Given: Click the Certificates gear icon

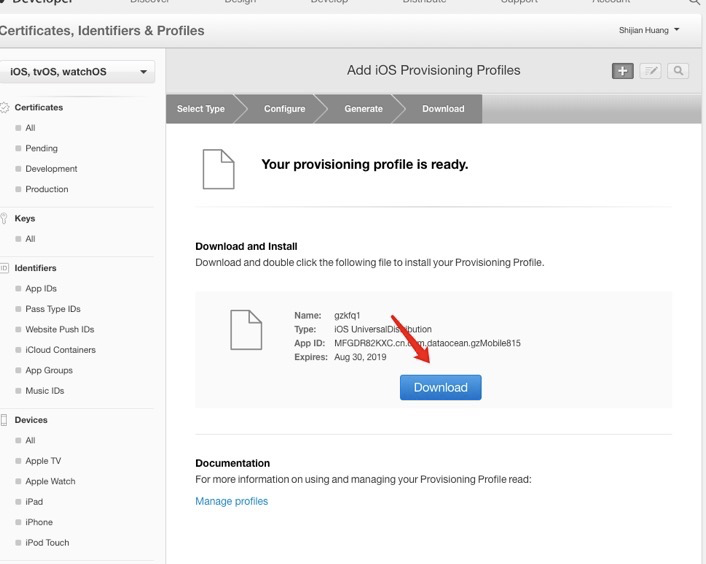Looking at the screenshot, I should 5,107.
